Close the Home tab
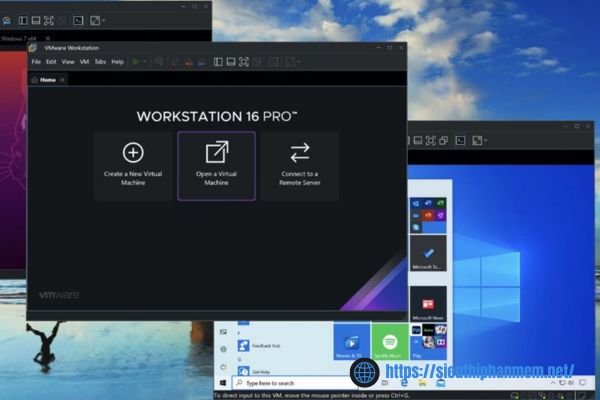This screenshot has width=600, height=400. point(62,80)
